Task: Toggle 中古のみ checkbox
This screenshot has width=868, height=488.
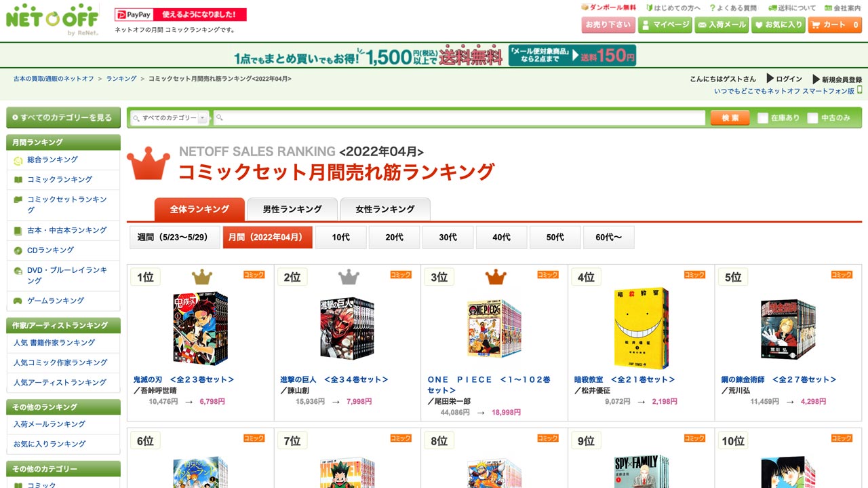Action: [x=812, y=118]
